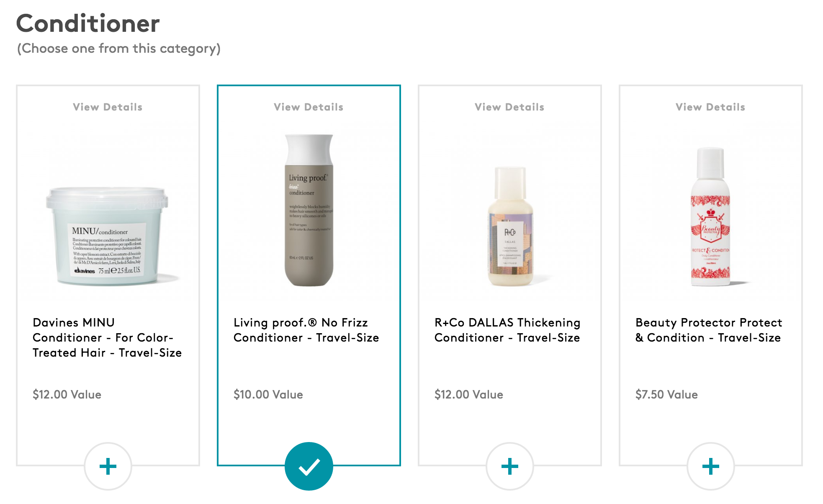The width and height of the screenshot is (823, 504).
Task: Select R+Co DALLAS Thickening Conditioner title
Action: pos(507,330)
